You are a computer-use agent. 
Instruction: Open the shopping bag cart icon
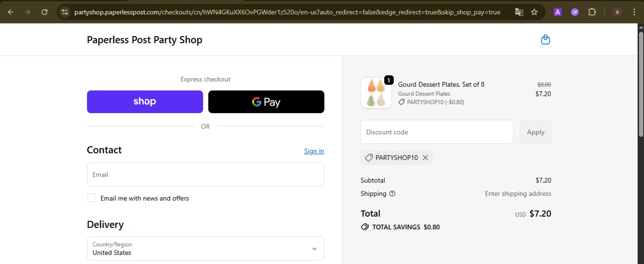[x=545, y=40]
